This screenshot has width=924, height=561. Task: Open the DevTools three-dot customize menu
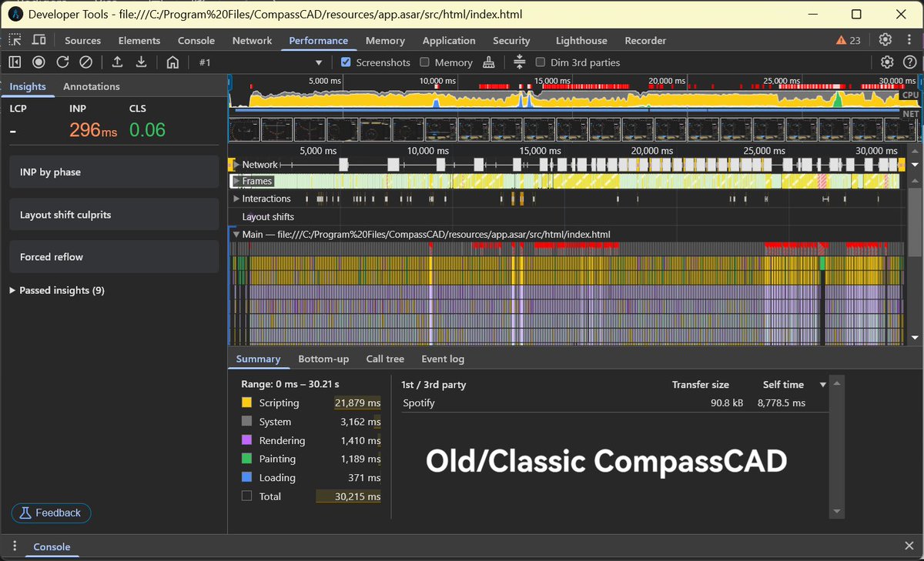tap(909, 40)
